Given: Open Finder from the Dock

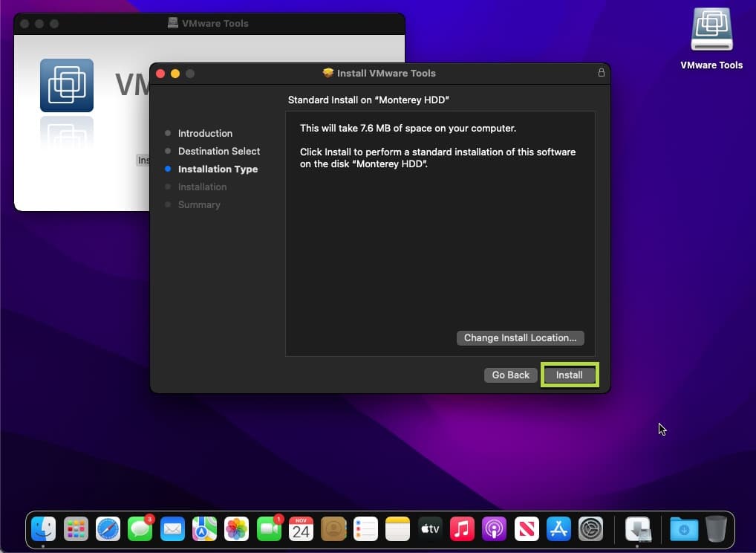Looking at the screenshot, I should pyautogui.click(x=44, y=528).
